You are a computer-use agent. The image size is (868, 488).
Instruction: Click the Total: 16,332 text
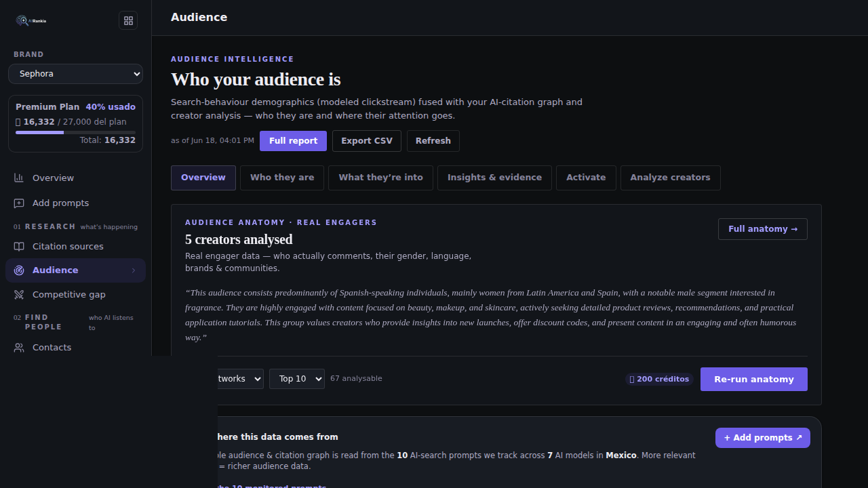coord(108,140)
